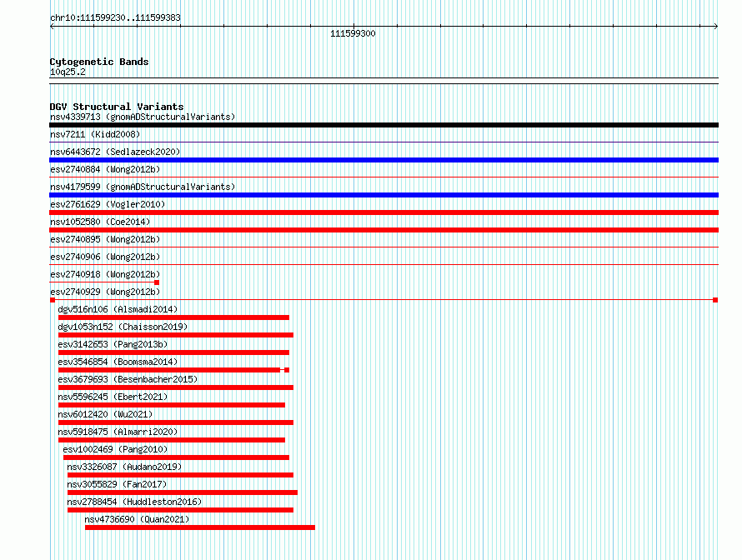Click the esv2740929 (Wong2012b) label
Viewport: 742px width, 560px height.
[x=105, y=292]
